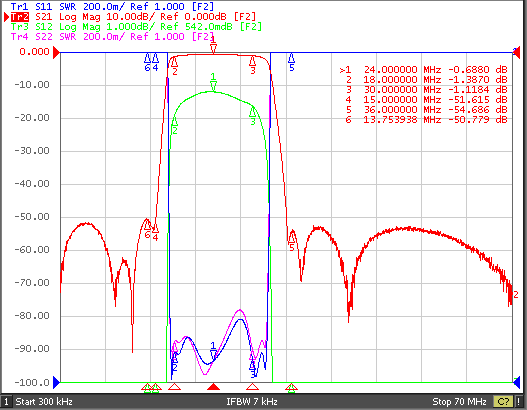
Task: Click channel number 1 in status bar
Action: click(6, 401)
